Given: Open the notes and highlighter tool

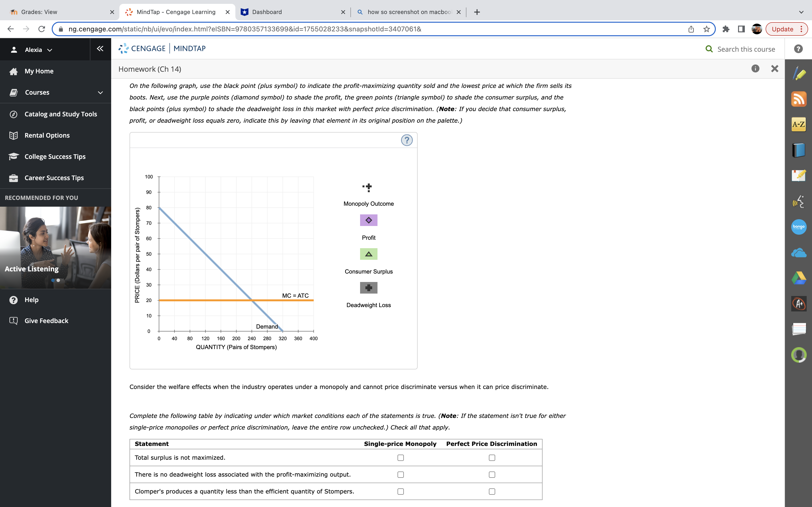Looking at the screenshot, I should (799, 73).
